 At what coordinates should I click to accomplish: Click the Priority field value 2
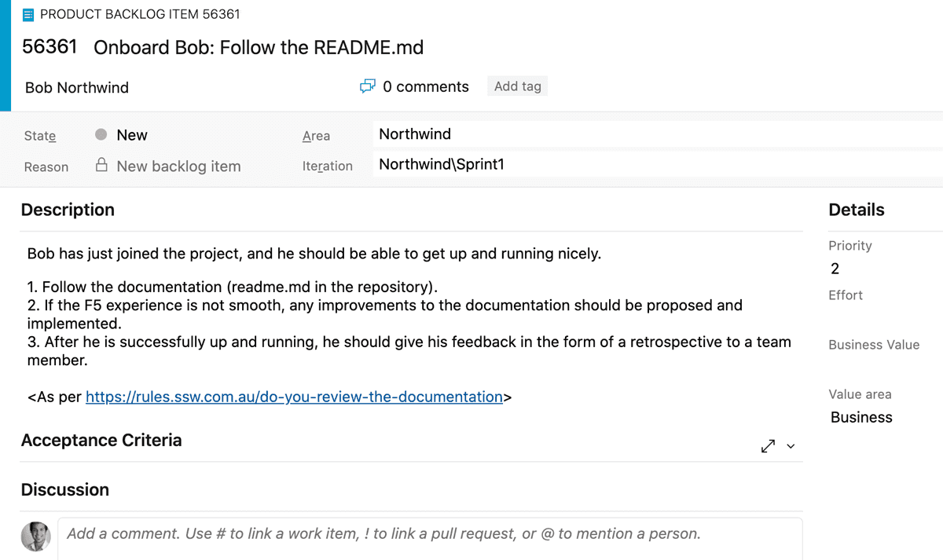[x=835, y=269]
